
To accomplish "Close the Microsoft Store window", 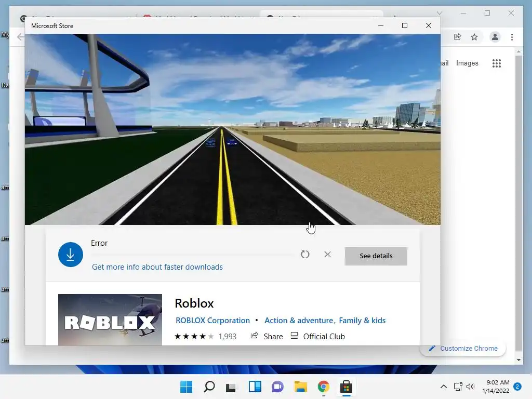I will pos(429,25).
